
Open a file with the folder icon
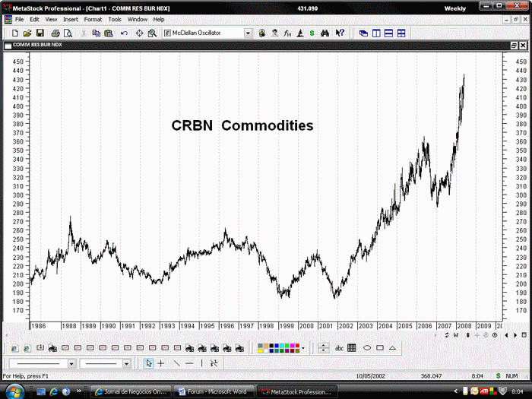coord(27,33)
